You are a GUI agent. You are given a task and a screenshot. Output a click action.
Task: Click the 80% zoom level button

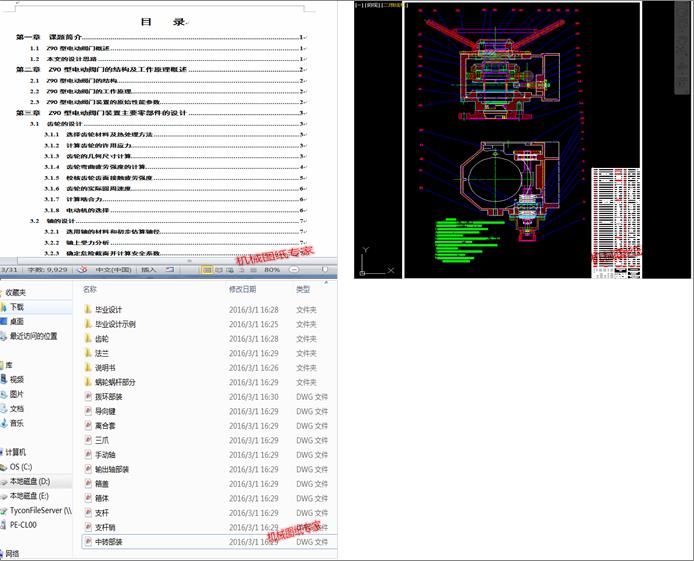[272, 269]
